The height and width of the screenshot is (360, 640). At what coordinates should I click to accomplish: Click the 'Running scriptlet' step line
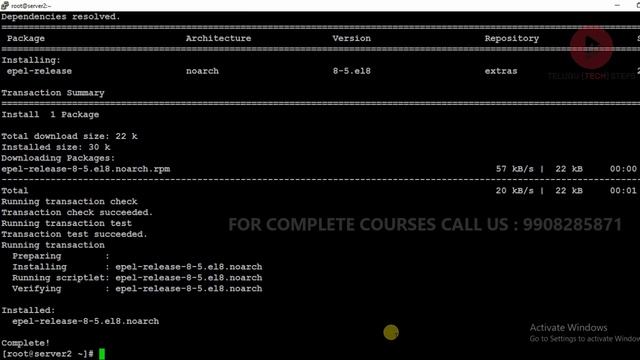(x=137, y=278)
